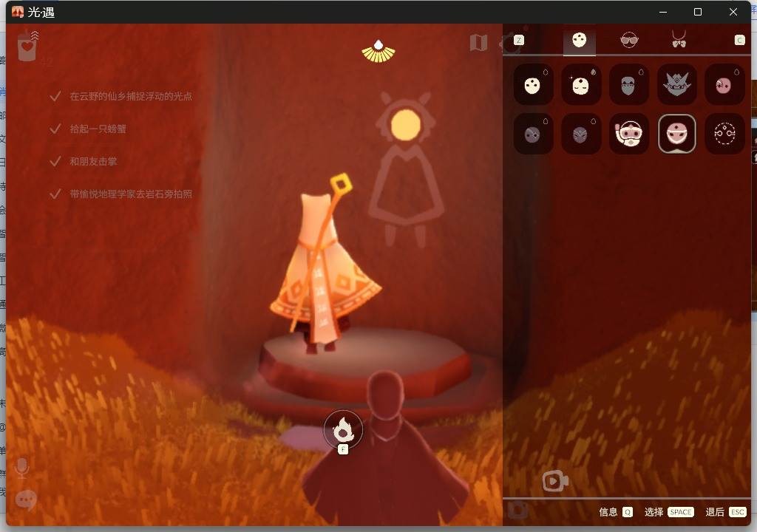Open the heart candle icon at top left
757x532 pixels.
click(27, 47)
